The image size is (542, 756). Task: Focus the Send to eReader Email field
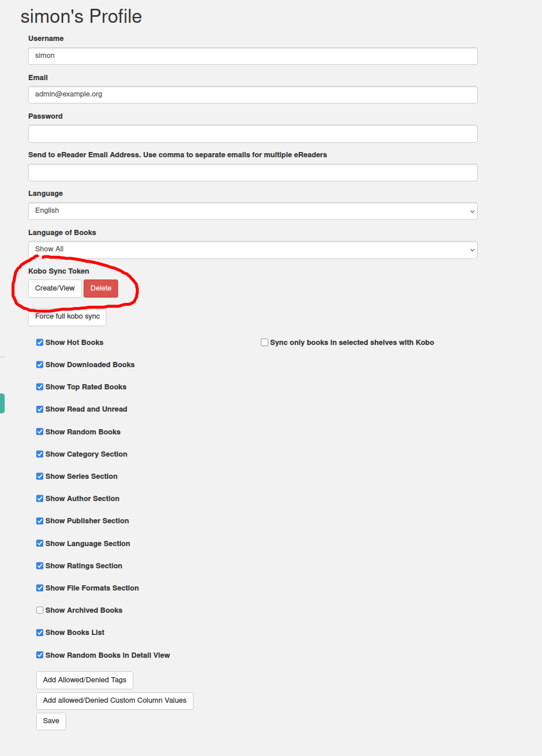(x=253, y=172)
